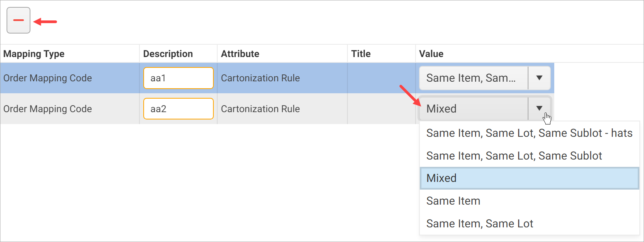Click the Value column header
This screenshot has width=644, height=242.
point(431,54)
